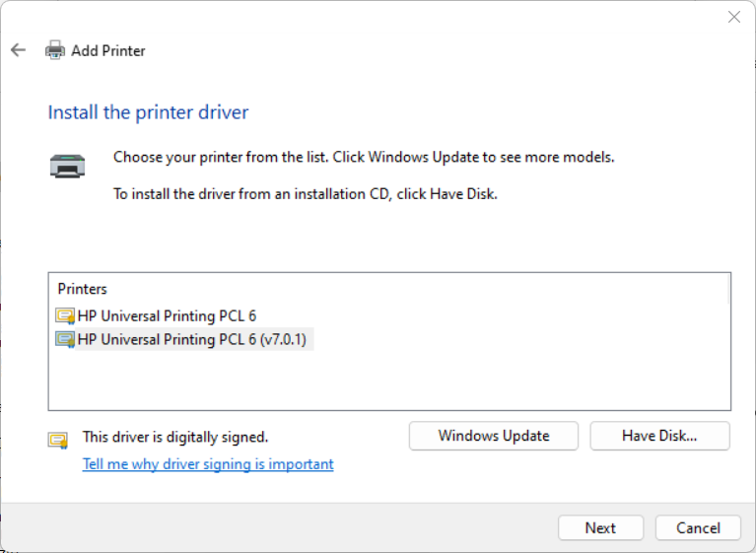Click the Add Printer title icon
This screenshot has width=756, height=553.
55,50
